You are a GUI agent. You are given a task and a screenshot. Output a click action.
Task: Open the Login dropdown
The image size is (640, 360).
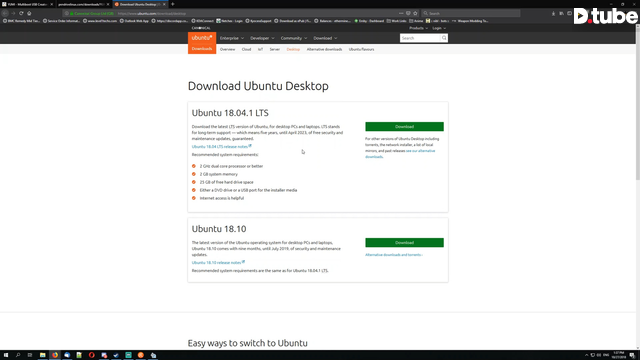coord(439,28)
